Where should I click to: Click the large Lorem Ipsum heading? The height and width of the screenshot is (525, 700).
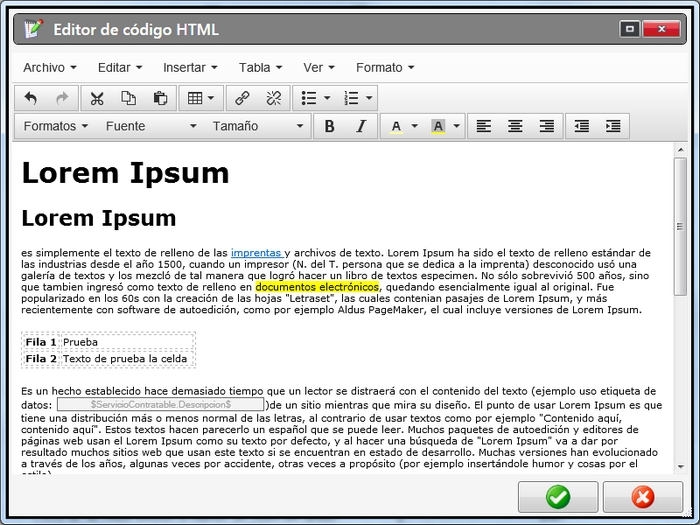click(x=125, y=173)
